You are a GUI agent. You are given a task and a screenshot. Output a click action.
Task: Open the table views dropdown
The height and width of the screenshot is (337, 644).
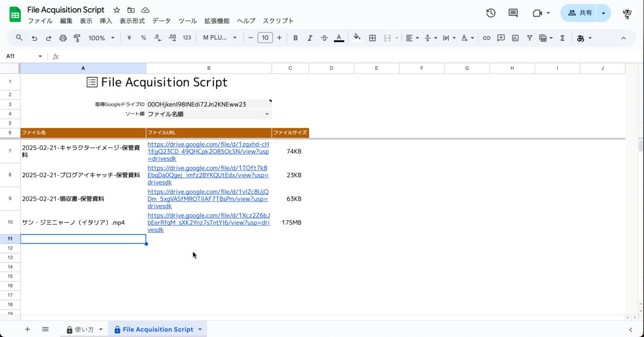pyautogui.click(x=546, y=38)
